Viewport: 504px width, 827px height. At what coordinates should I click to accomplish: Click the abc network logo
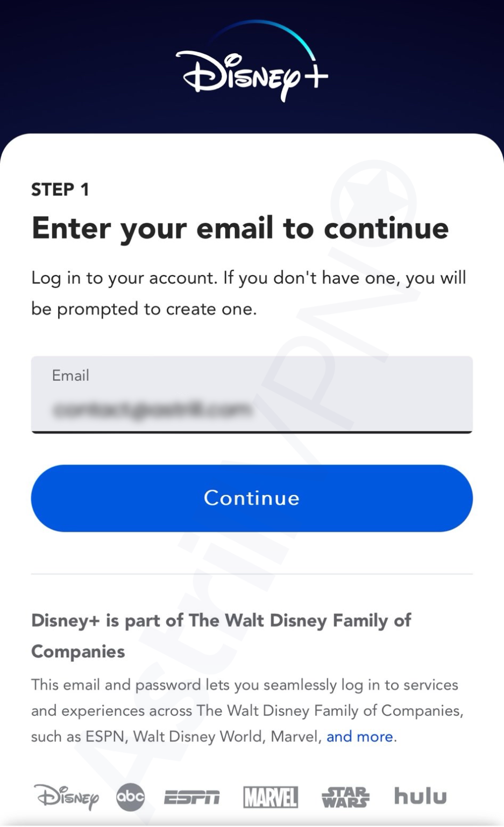131,797
